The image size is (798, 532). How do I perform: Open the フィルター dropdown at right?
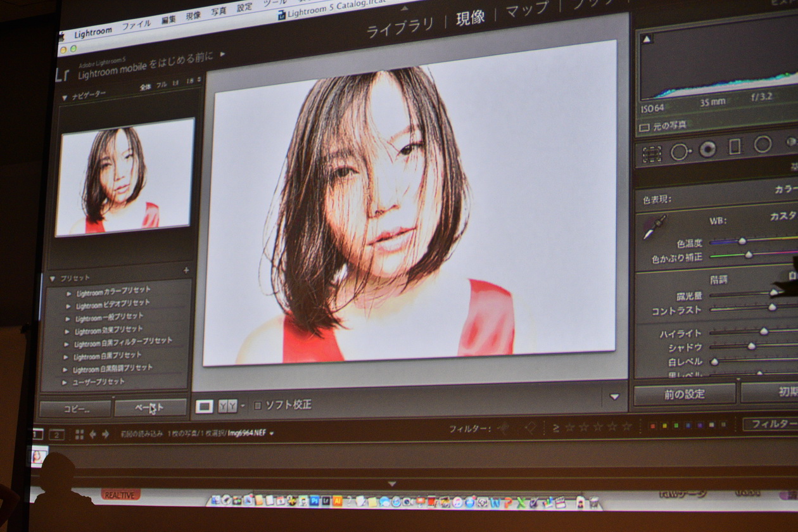(x=770, y=424)
